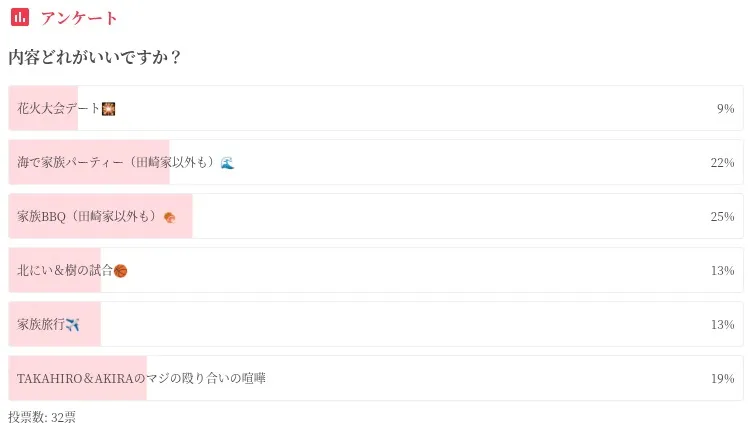
Task: Click the 22% result percentage
Action: 722,163
